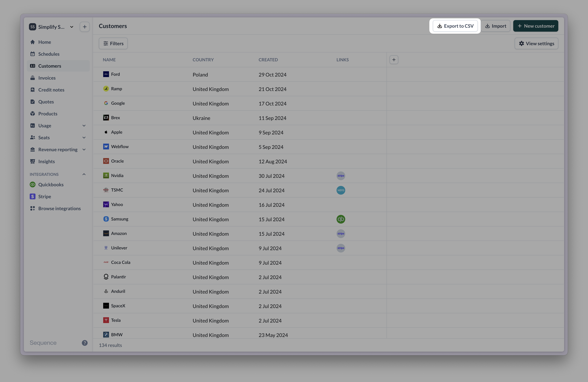588x382 pixels.
Task: Click the Google logo in customer list
Action: pos(106,103)
